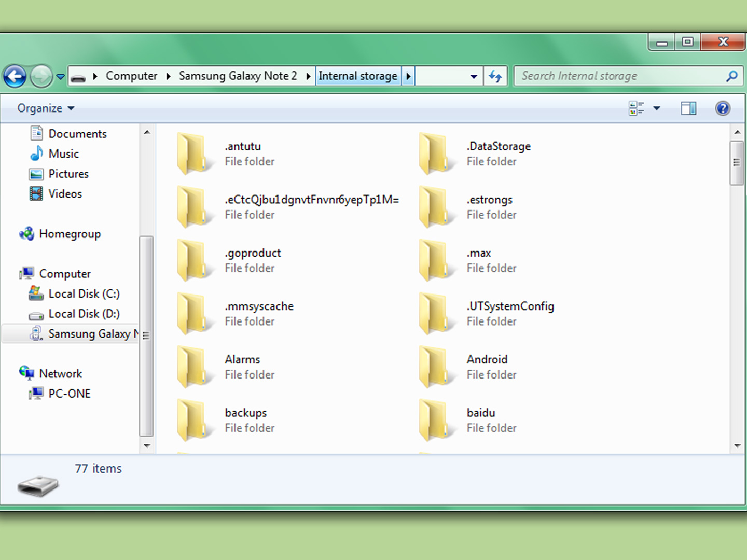Select Computer in navigation pane
The height and width of the screenshot is (560, 747).
(x=65, y=274)
